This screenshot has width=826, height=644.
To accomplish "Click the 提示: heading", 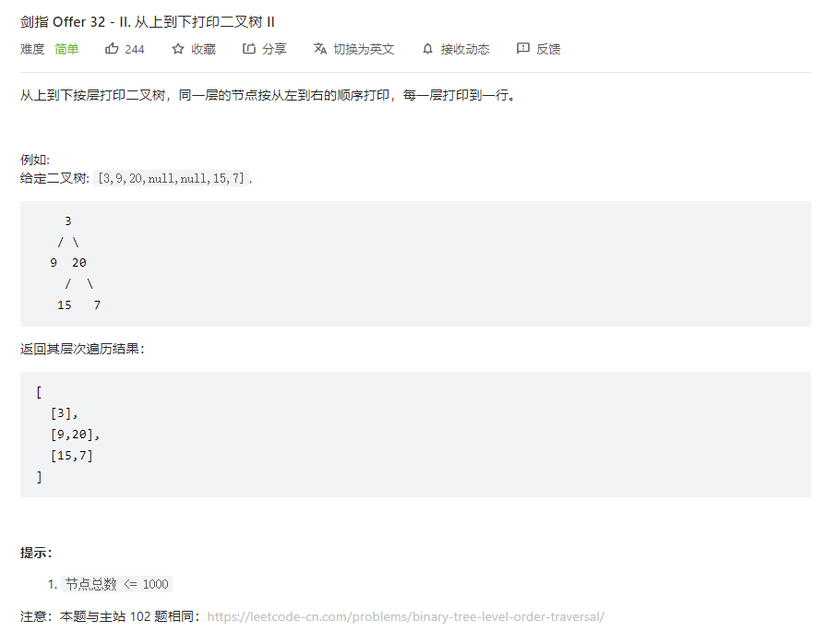I will (36, 553).
